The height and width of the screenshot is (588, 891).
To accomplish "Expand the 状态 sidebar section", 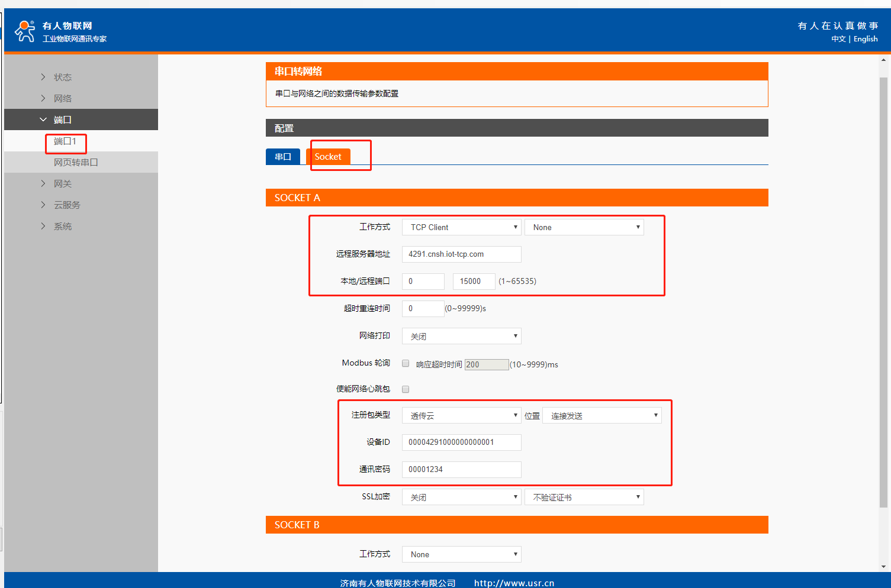I will click(62, 77).
